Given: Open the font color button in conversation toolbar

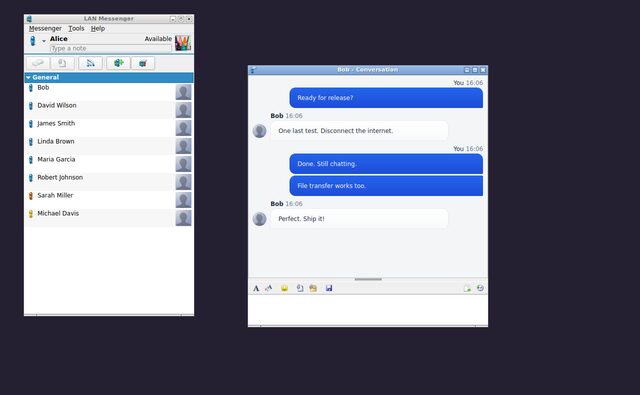Looking at the screenshot, I should point(269,288).
